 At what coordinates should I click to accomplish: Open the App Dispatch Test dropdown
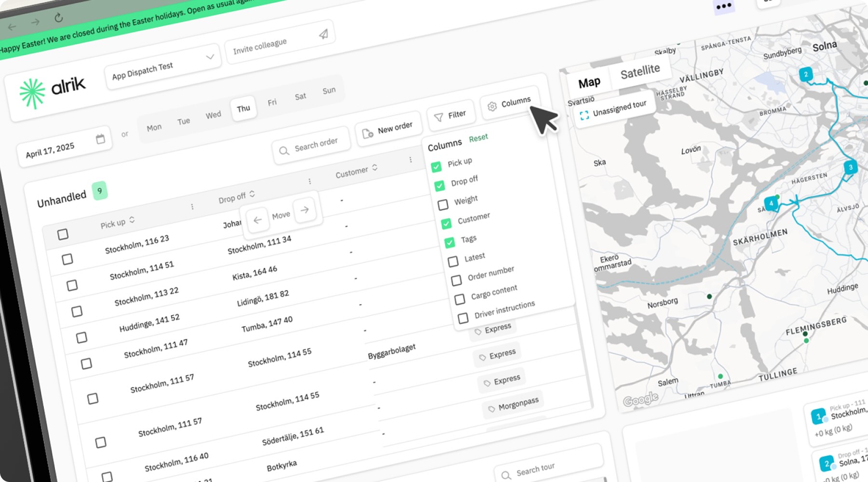163,66
